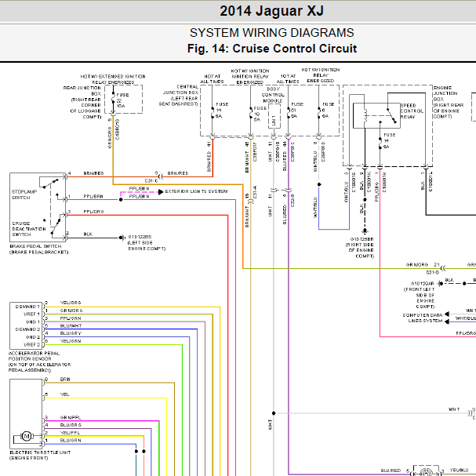Click the 'DEMAND 2' pin label
476x476 pixels.
[27, 329]
